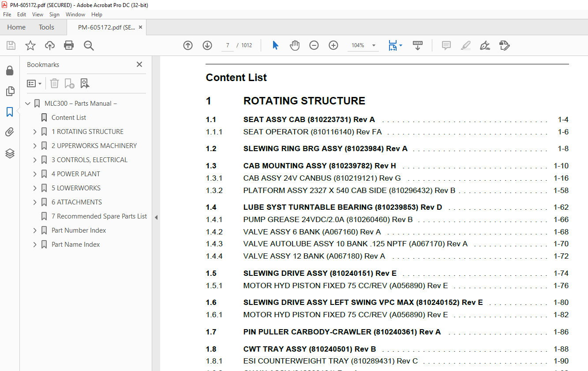Click CAB MOUNTING ASSY (810239782) entry
The height and width of the screenshot is (371, 588).
(320, 166)
